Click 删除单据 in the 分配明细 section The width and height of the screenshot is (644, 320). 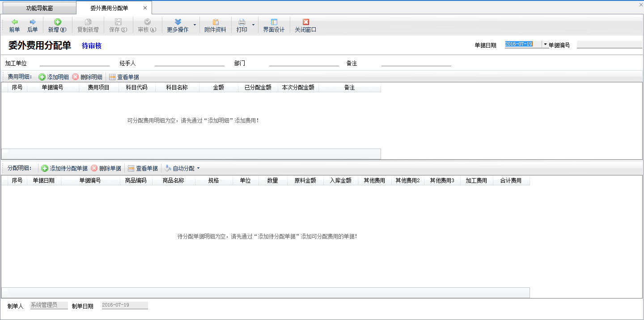(106, 168)
